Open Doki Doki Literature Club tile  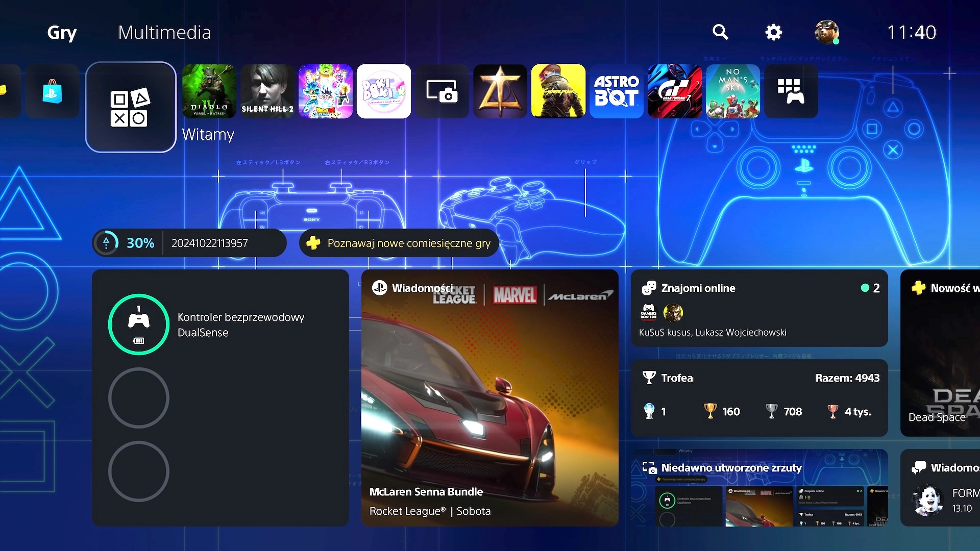point(384,91)
